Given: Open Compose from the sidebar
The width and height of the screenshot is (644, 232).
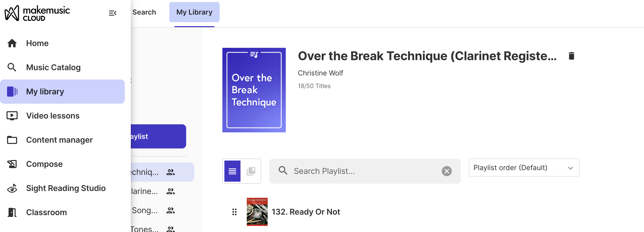Looking at the screenshot, I should click(44, 164).
